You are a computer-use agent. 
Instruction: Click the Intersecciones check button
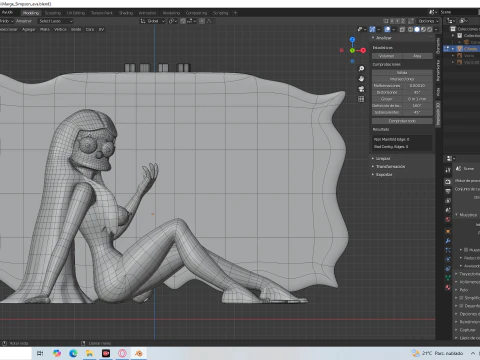coord(402,79)
